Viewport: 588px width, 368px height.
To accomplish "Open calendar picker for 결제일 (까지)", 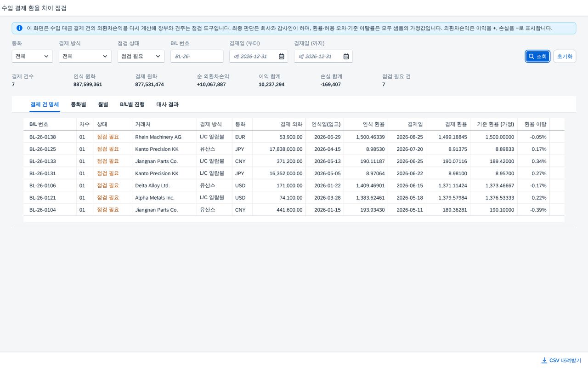I will pyautogui.click(x=346, y=57).
